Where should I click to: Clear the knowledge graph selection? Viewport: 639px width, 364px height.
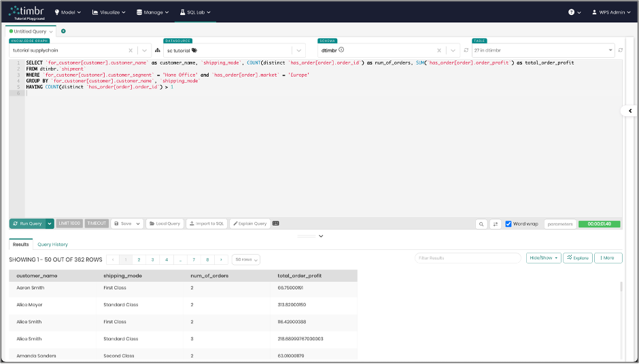(131, 50)
